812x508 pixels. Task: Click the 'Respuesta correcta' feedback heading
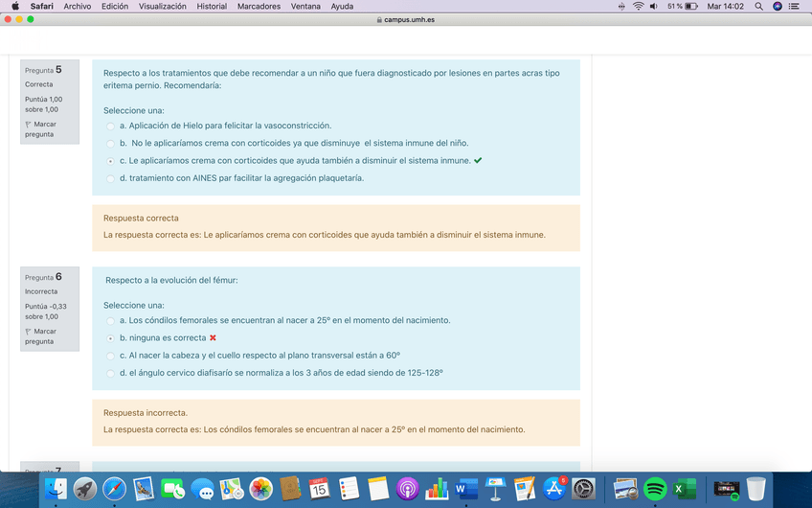click(x=141, y=219)
